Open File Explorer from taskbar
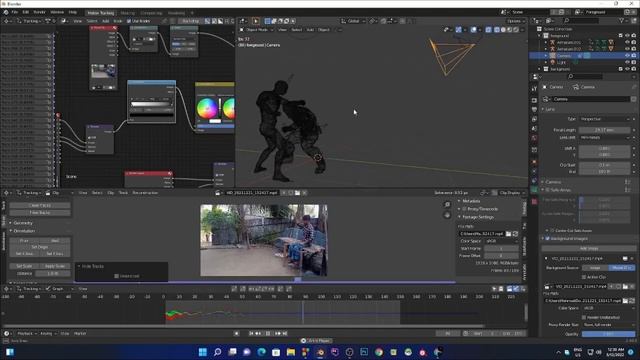Viewport: 640px width, 360px height. tap(291, 352)
